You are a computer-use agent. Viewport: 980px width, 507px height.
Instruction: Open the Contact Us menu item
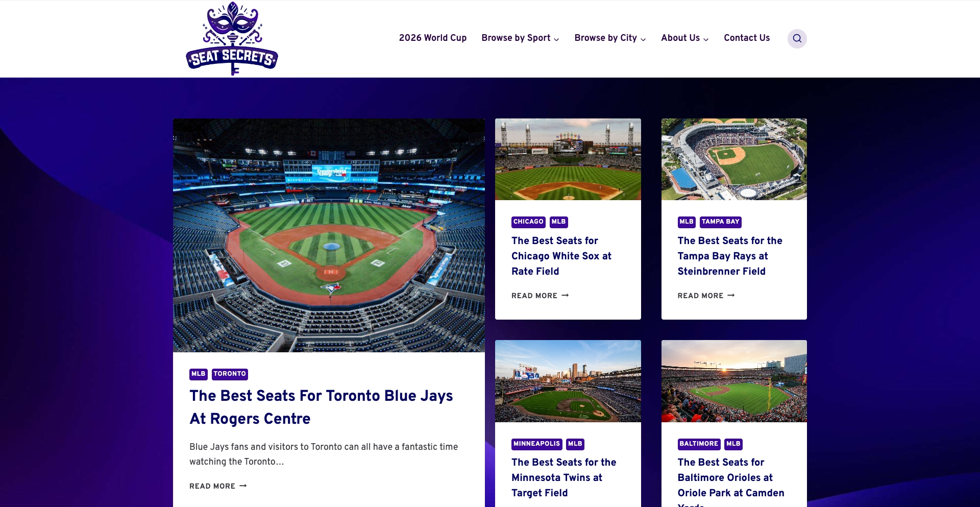point(746,38)
